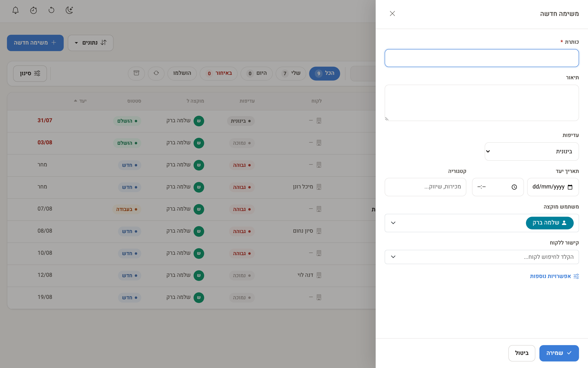
Task: Click the ביטול cancel button
Action: pyautogui.click(x=522, y=353)
